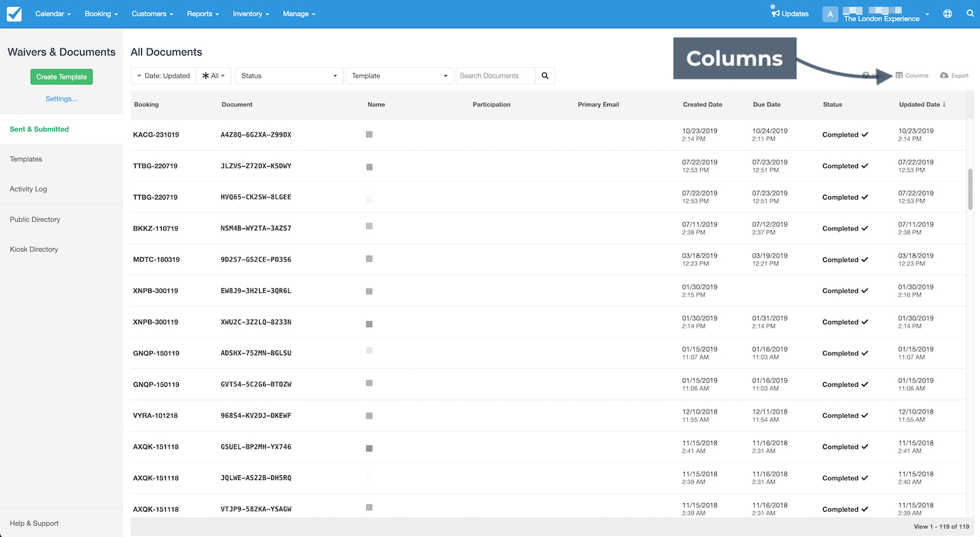Expand the Status filter dropdown
The width and height of the screenshot is (980, 537).
tap(289, 75)
